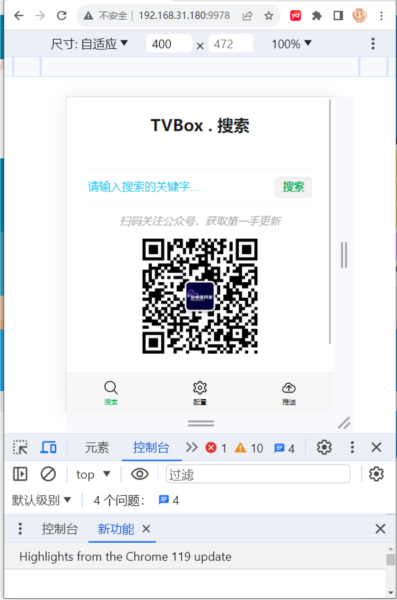The width and height of the screenshot is (397, 600).
Task: Click the share page icon in address bar
Action: [247, 16]
